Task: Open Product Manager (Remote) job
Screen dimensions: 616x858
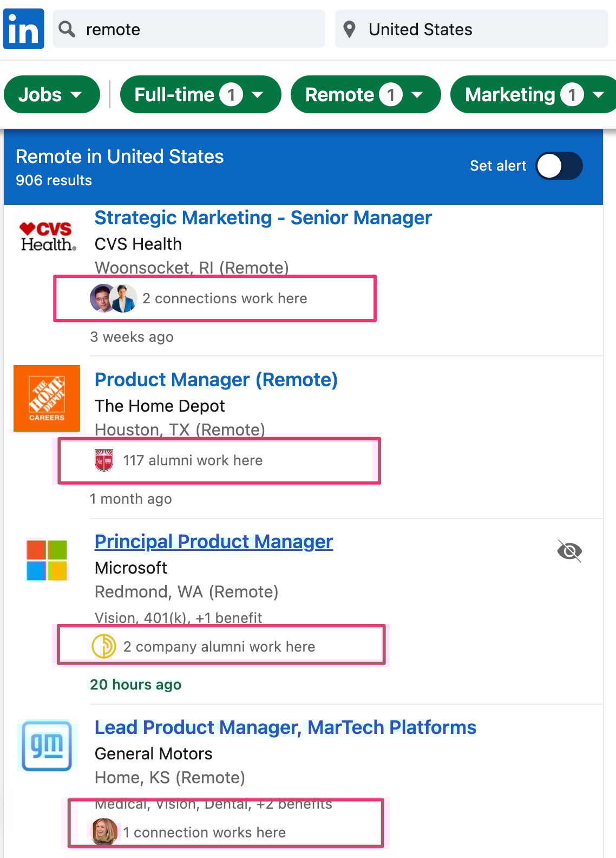Action: coord(216,380)
